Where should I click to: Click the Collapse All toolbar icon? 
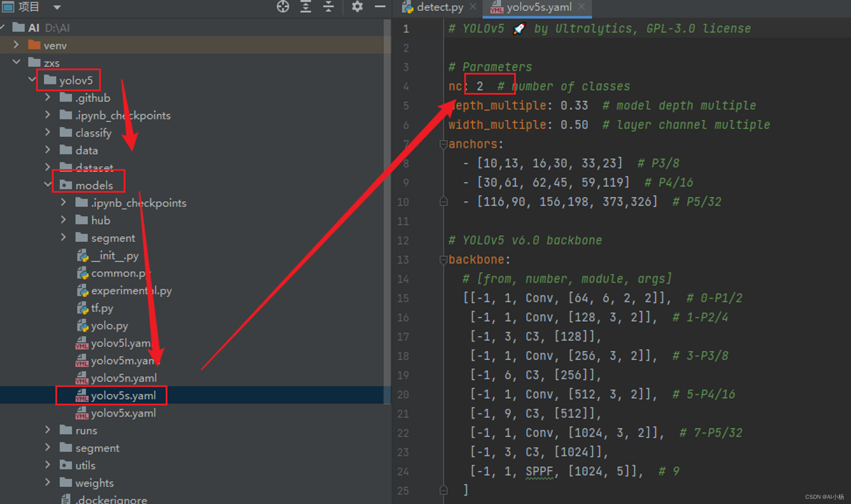(328, 7)
